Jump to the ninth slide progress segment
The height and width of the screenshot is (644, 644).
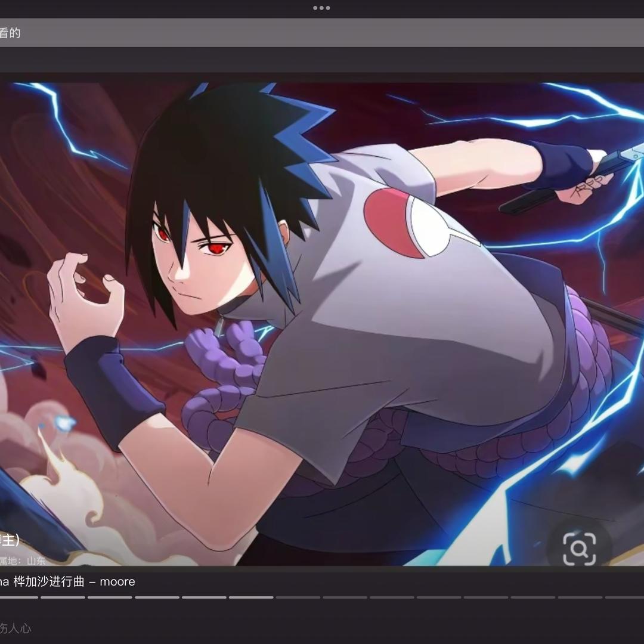[392, 597]
